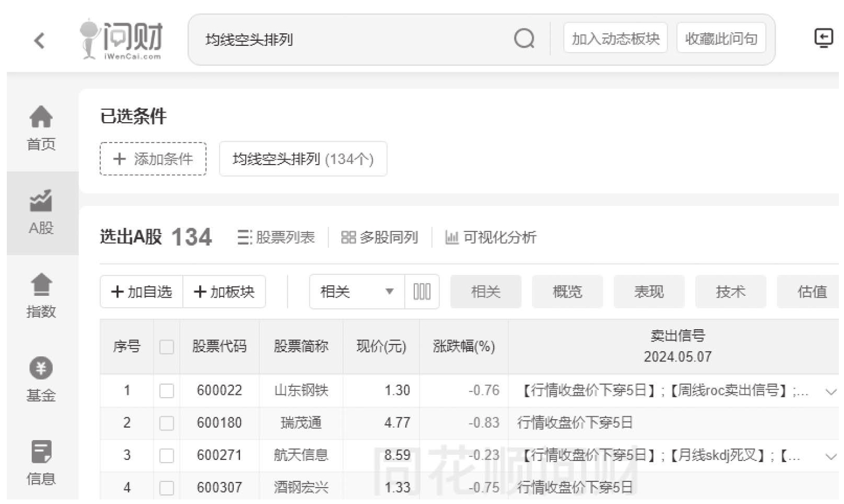Run search with the magnifier icon

tap(524, 39)
